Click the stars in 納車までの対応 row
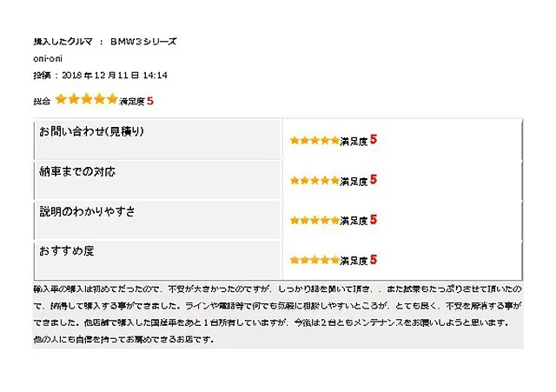Screen dimensions: 556x392 (x=314, y=181)
